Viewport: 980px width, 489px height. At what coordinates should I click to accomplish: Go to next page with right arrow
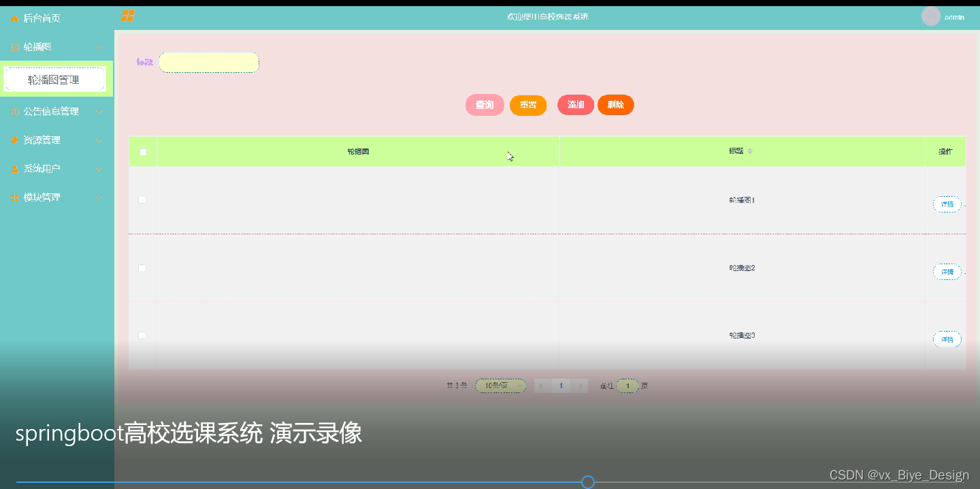(x=580, y=385)
